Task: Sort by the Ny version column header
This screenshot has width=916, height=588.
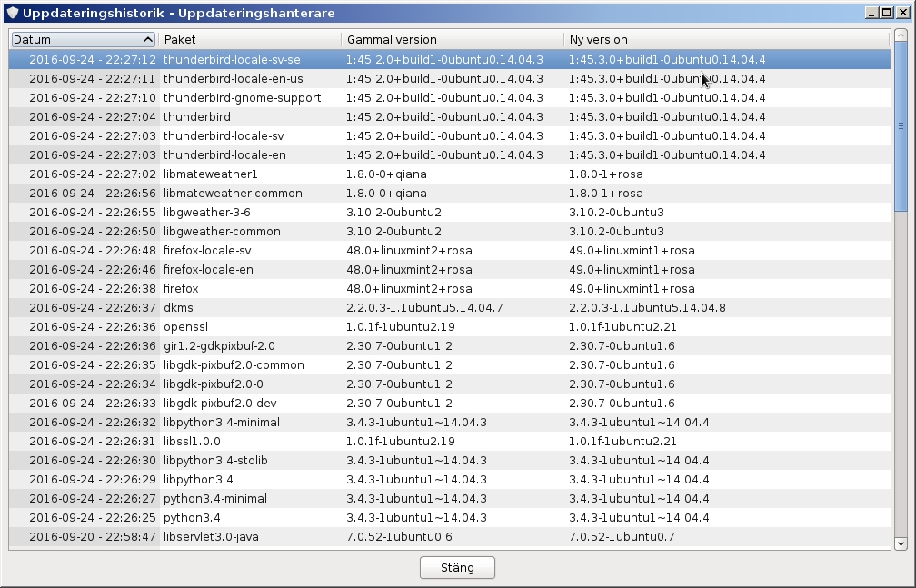Action: (x=727, y=39)
